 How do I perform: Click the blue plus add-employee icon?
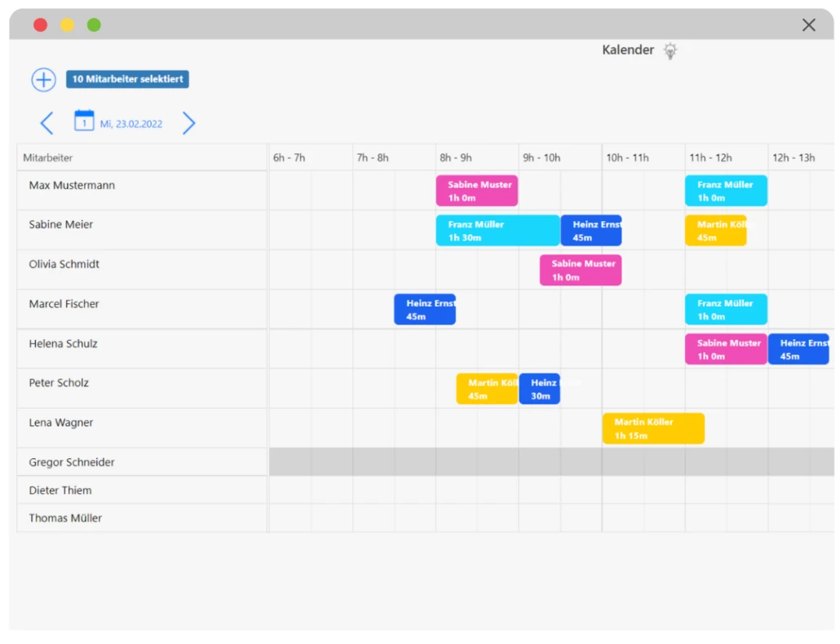click(43, 80)
